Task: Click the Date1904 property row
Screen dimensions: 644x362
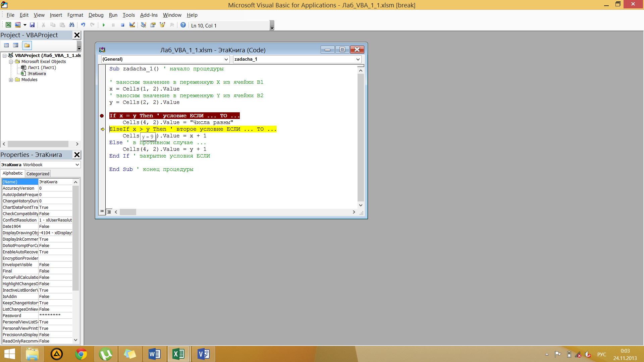Action: 37,227
